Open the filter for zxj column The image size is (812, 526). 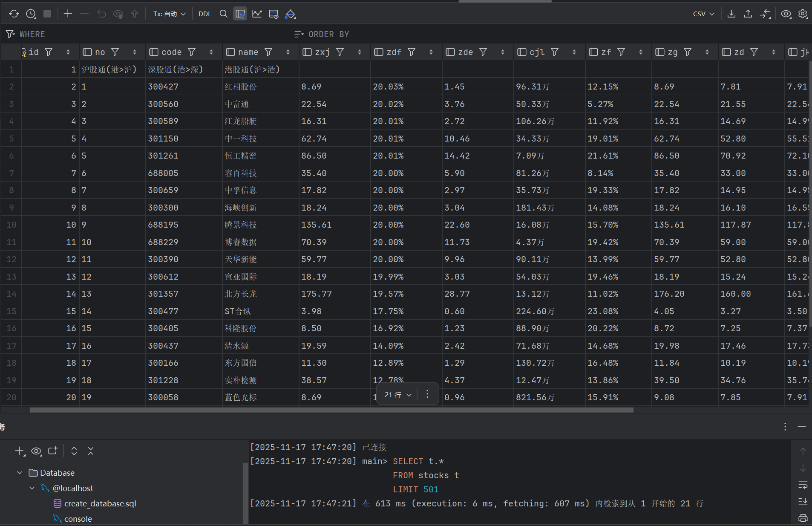click(x=340, y=52)
